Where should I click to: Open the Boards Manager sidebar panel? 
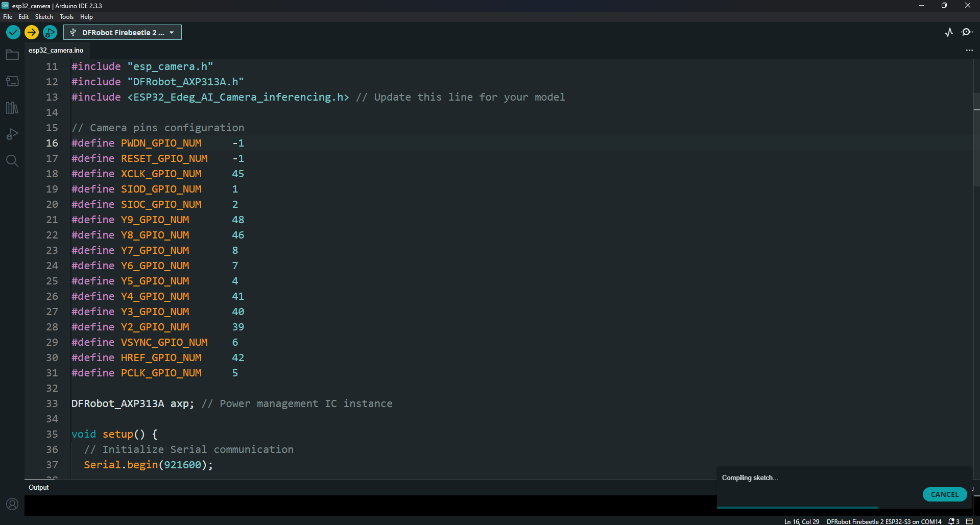(x=12, y=81)
